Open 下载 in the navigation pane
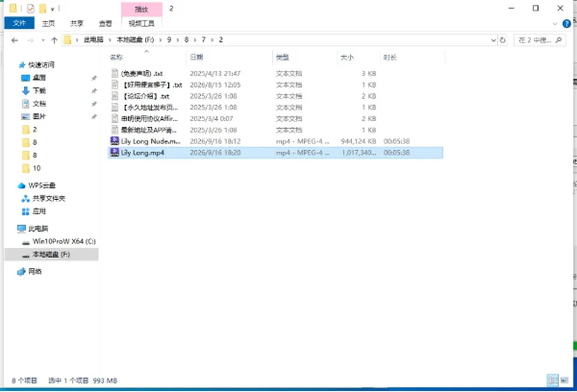The height and width of the screenshot is (392, 577). pyautogui.click(x=39, y=91)
